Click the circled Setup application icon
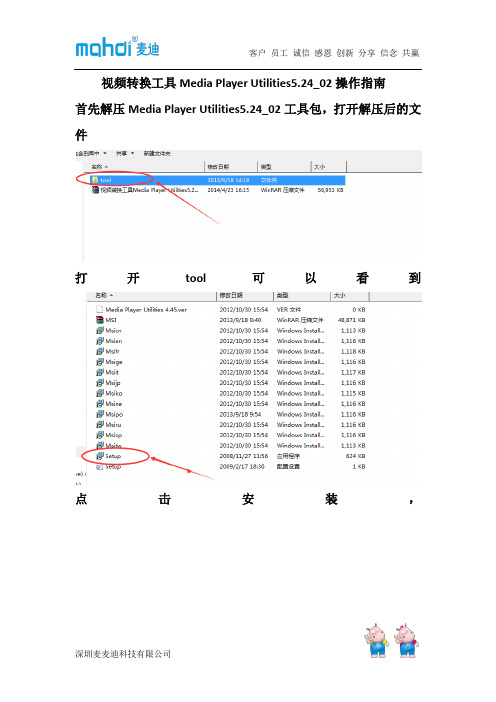This screenshot has width=496, height=702. click(100, 456)
